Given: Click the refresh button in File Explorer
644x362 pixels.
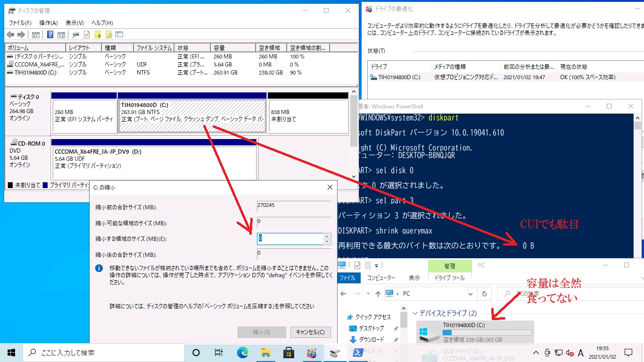Looking at the screenshot, I should tap(484, 294).
